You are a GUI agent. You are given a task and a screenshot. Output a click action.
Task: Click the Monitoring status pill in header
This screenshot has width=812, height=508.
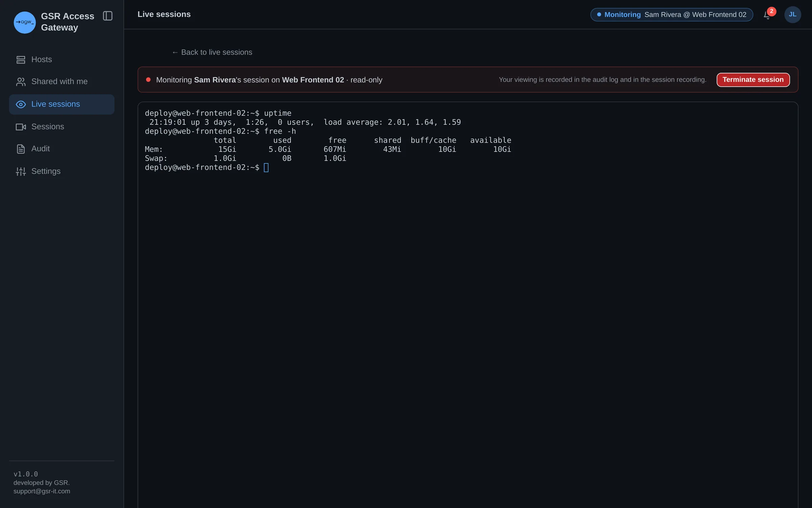[x=671, y=15]
